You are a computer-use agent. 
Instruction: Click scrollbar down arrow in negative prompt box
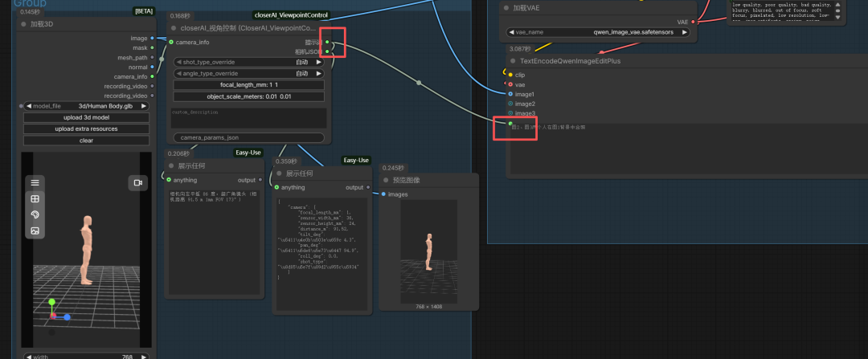(x=837, y=17)
